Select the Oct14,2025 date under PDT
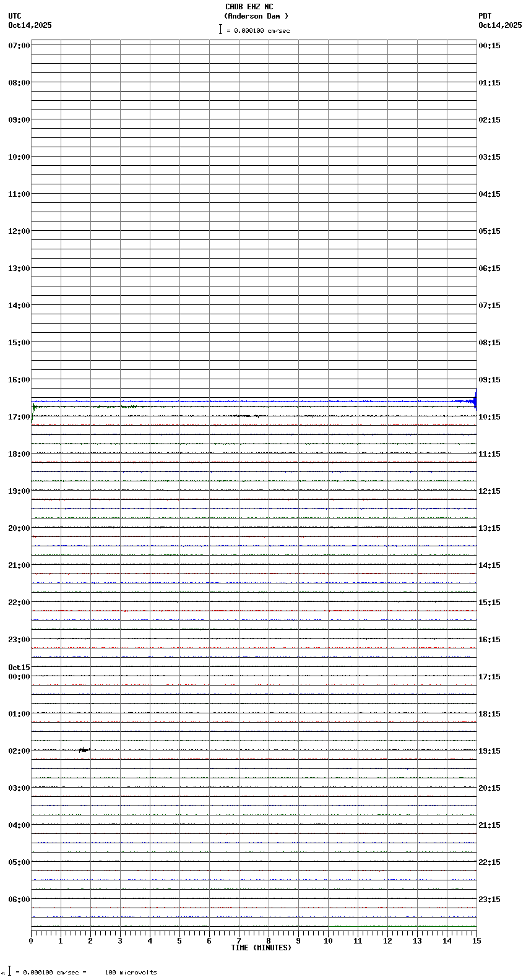 [x=500, y=25]
